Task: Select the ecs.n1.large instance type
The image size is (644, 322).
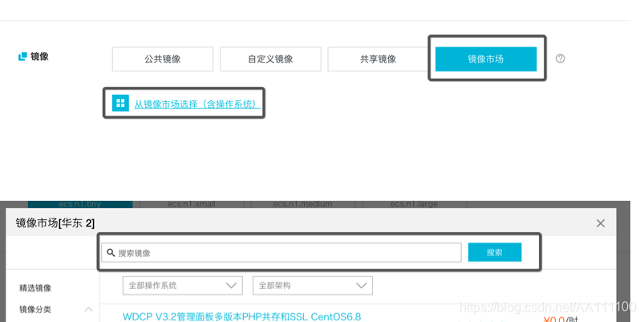Action: pyautogui.click(x=414, y=204)
